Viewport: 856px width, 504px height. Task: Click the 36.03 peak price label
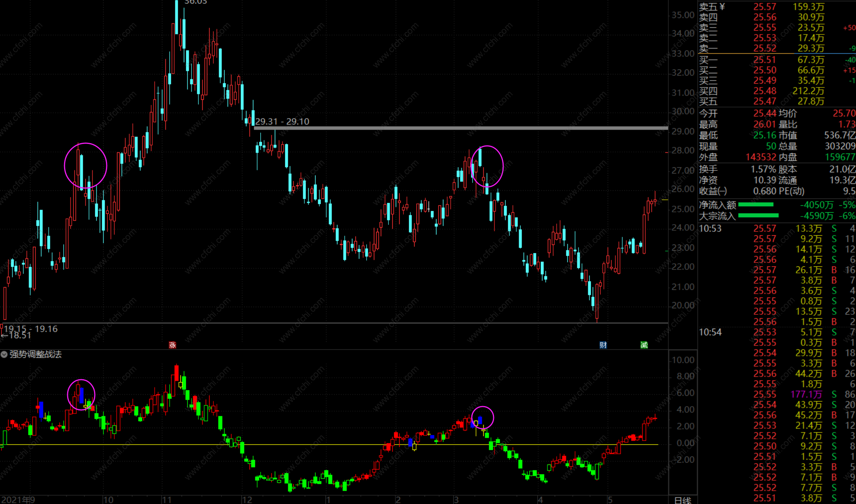coord(195,2)
